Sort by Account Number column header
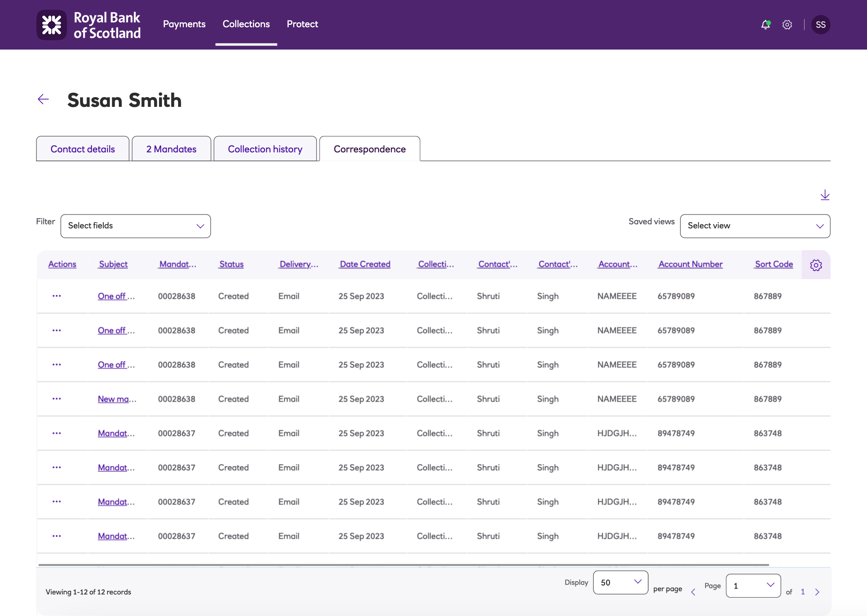Image resolution: width=867 pixels, height=616 pixels. pyautogui.click(x=691, y=264)
